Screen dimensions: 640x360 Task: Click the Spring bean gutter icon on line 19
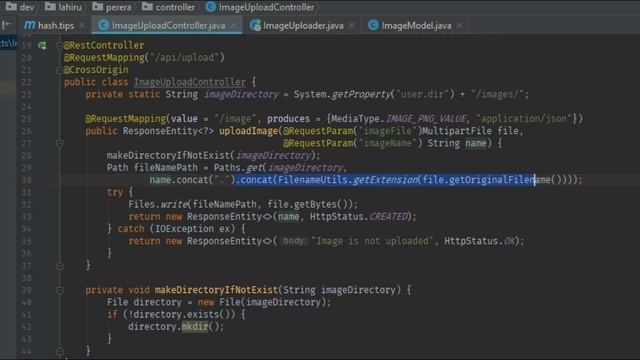point(42,45)
